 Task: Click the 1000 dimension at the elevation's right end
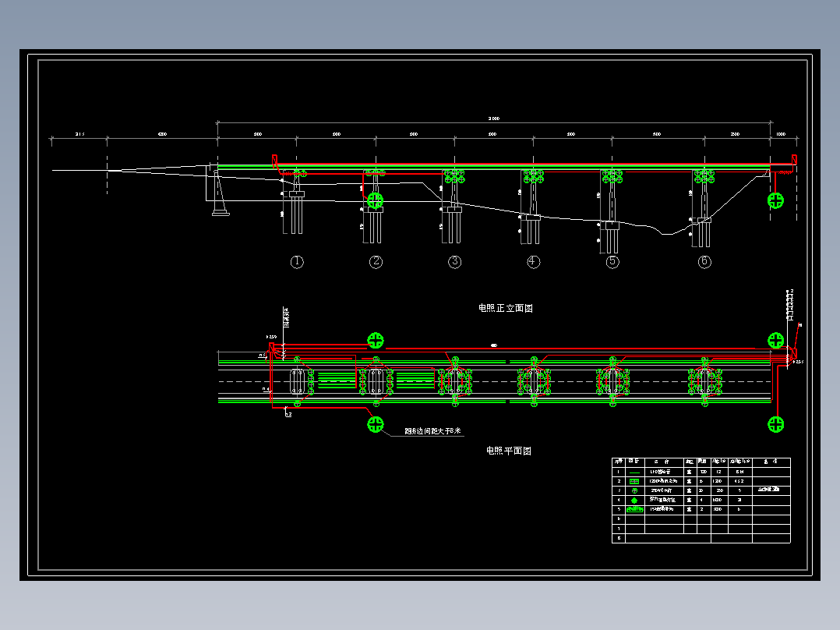coord(781,134)
